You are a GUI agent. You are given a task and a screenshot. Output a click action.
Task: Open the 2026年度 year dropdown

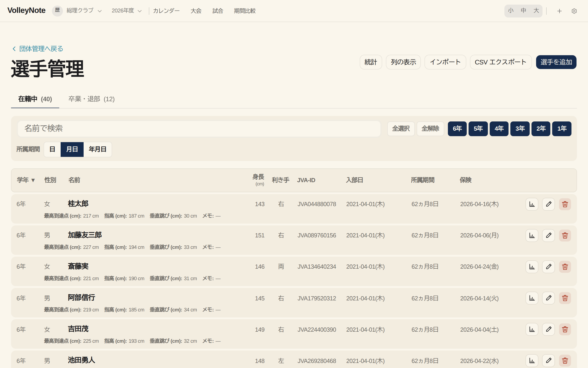point(127,11)
